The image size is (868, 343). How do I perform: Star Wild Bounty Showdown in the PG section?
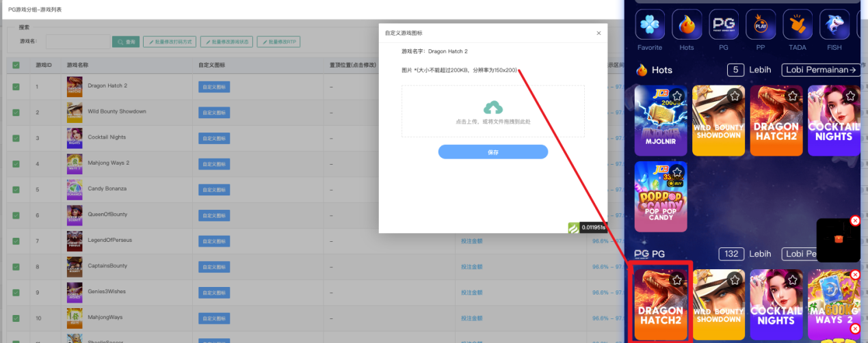tap(735, 279)
